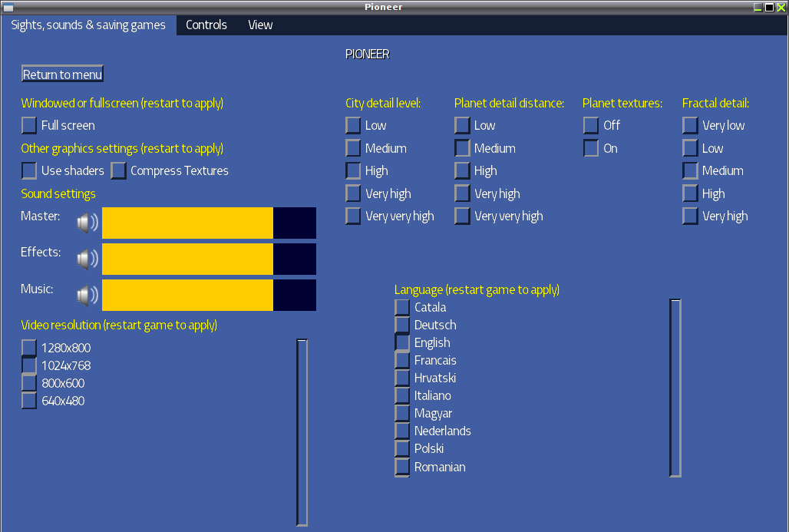The image size is (789, 532).
Task: Mute the Effects volume speaker icon
Action: tap(87, 259)
